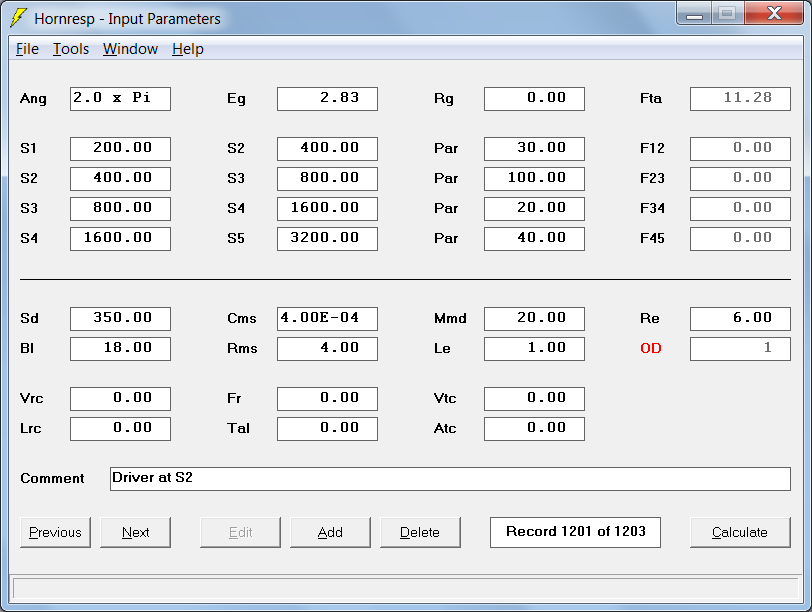This screenshot has width=812, height=612.
Task: Click the F23 field
Action: (740, 179)
